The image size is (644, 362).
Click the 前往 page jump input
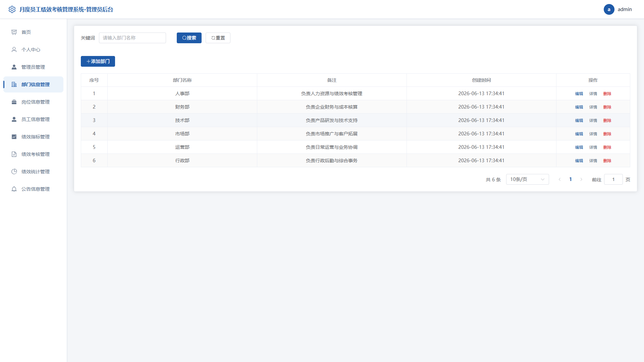click(613, 179)
